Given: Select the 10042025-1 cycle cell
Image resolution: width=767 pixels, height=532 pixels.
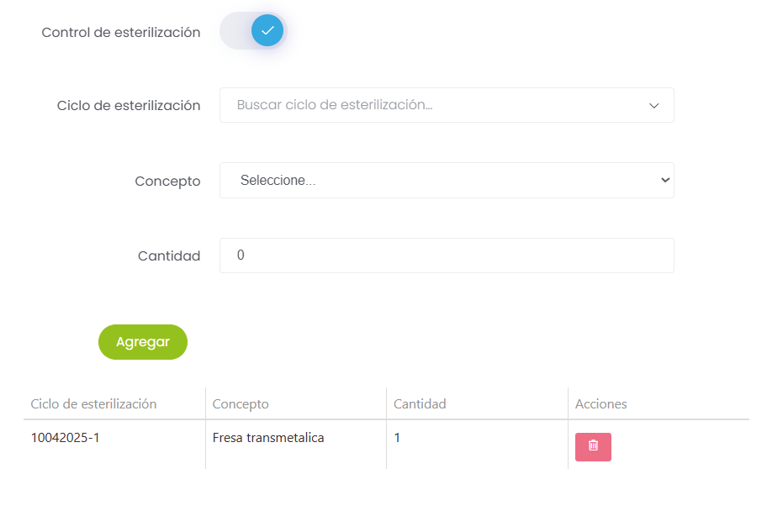Looking at the screenshot, I should coord(65,437).
